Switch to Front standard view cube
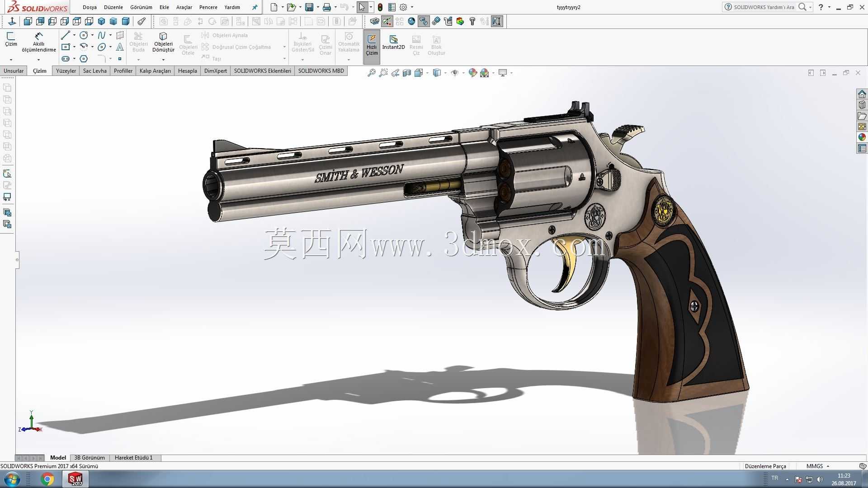This screenshot has height=488, width=868. point(28,21)
